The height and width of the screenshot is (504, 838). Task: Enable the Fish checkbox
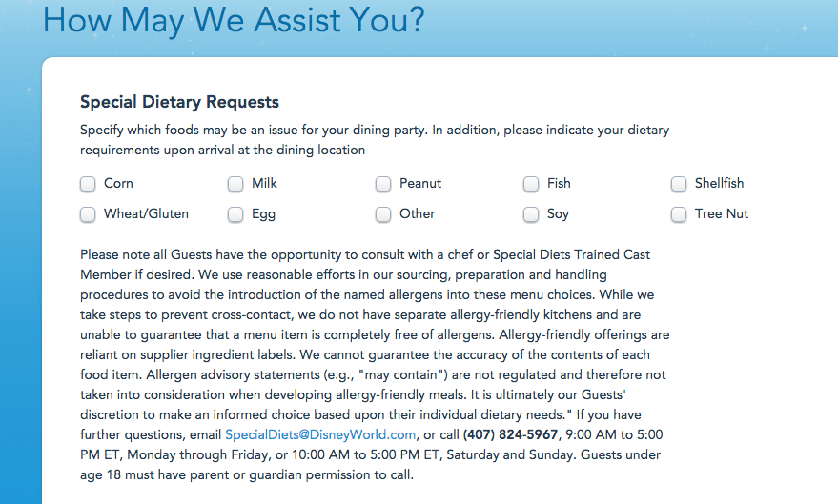[531, 184]
